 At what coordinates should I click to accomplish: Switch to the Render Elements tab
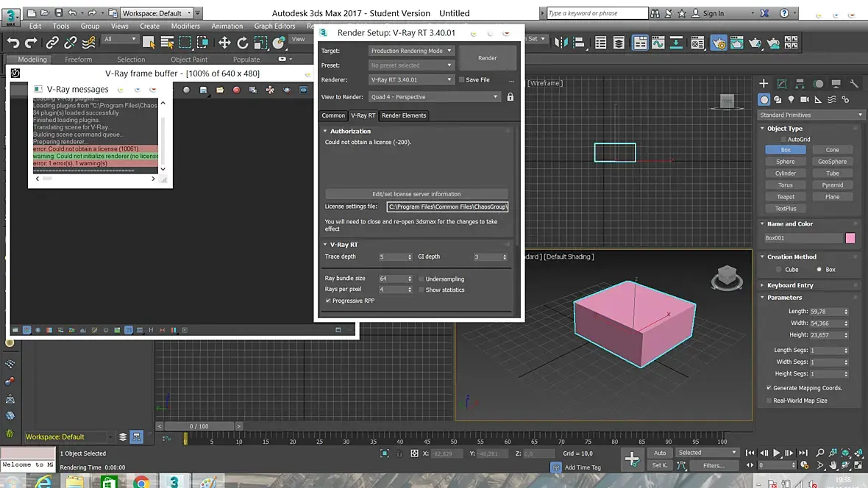(403, 115)
